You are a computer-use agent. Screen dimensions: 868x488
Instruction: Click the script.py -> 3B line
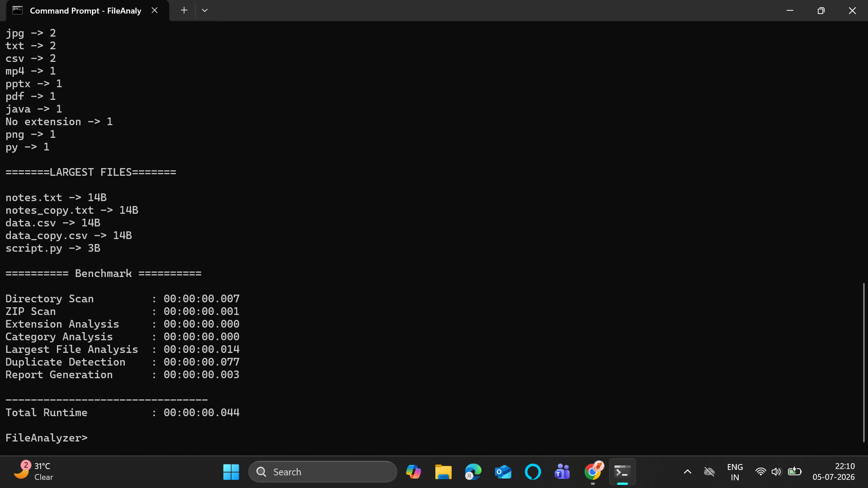[53, 248]
